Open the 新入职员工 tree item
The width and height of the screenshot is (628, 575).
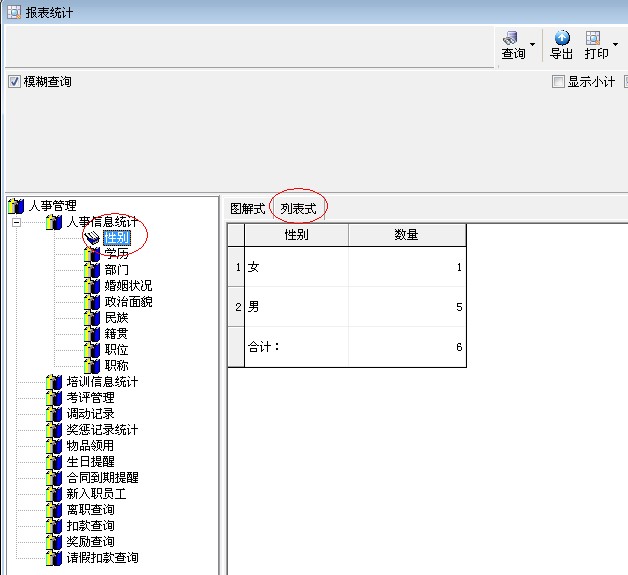(x=97, y=494)
